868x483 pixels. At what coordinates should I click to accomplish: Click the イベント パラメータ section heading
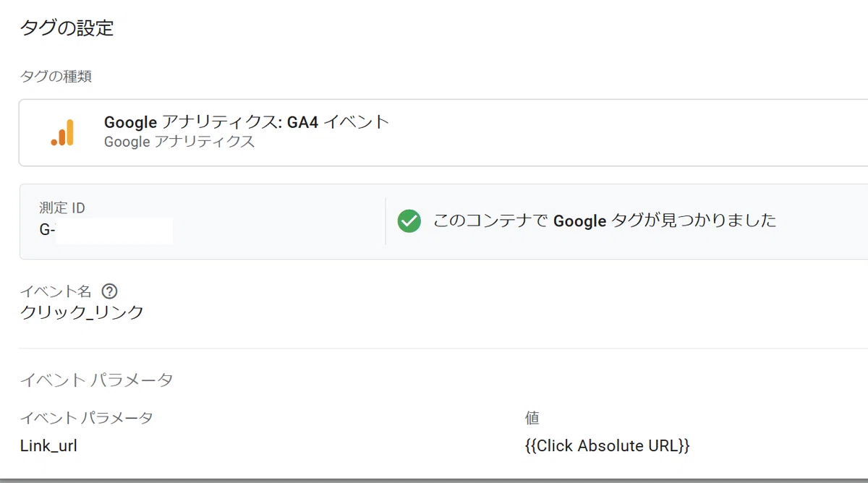(96, 380)
